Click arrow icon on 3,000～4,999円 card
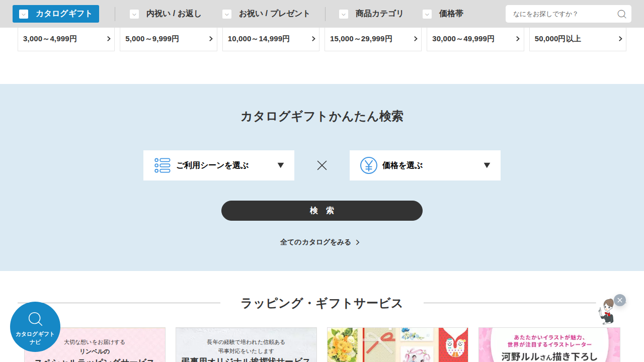The height and width of the screenshot is (362, 644). (109, 39)
